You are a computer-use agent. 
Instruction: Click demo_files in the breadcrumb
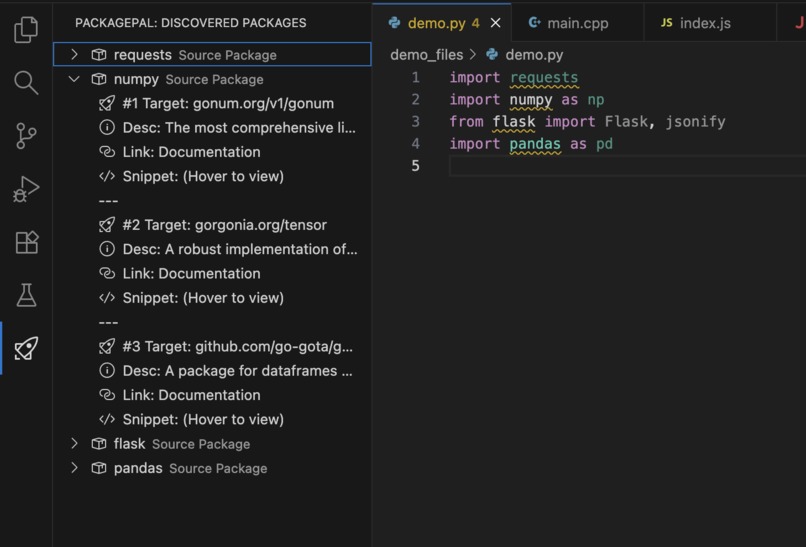click(427, 54)
